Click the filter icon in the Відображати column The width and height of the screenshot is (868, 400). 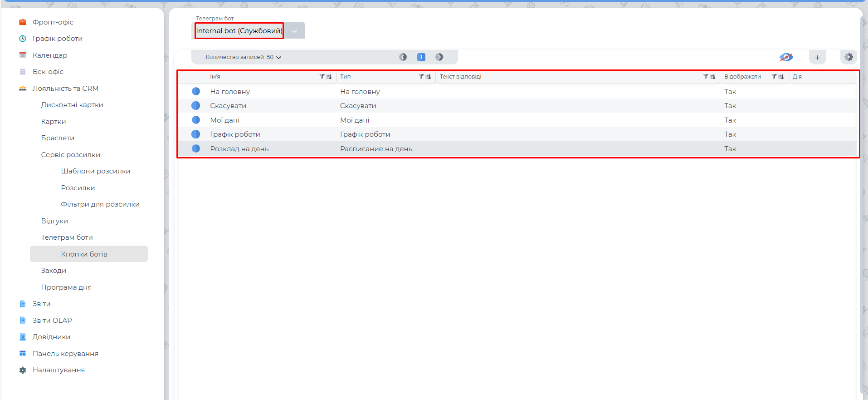774,77
